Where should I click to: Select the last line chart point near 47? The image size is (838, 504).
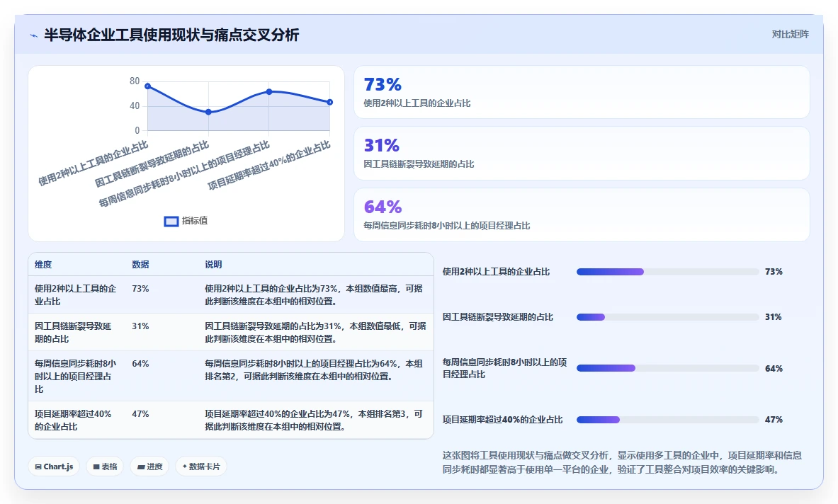point(330,102)
